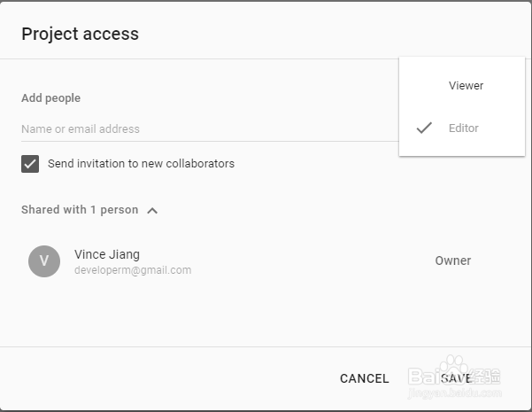Click the checkmark icon beside Editor
The width and height of the screenshot is (532, 412).
424,128
